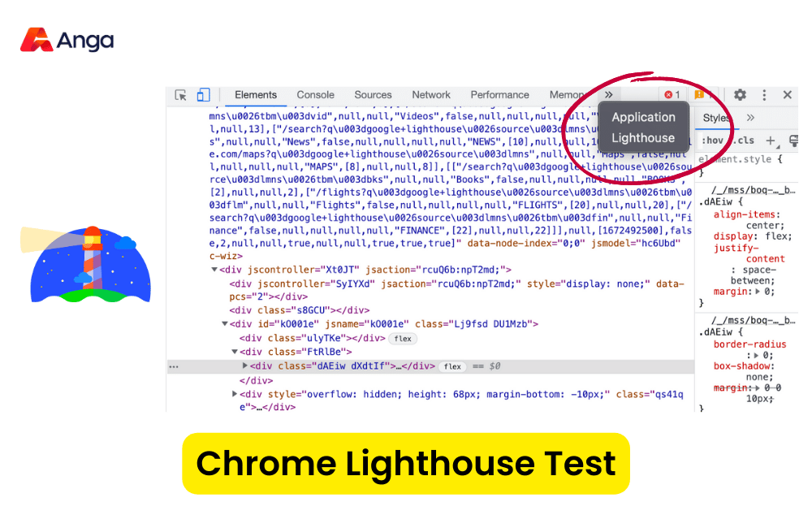Collapse the div class FtRlBe node

(234, 351)
